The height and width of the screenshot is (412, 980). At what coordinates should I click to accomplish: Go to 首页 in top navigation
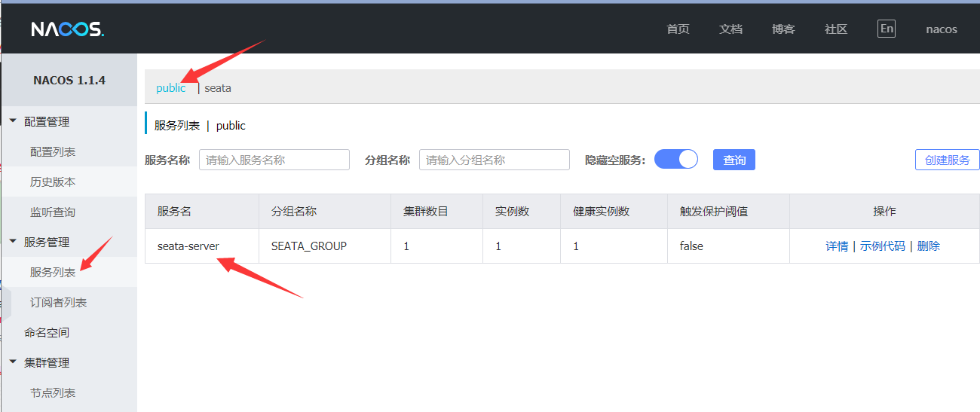pyautogui.click(x=678, y=29)
